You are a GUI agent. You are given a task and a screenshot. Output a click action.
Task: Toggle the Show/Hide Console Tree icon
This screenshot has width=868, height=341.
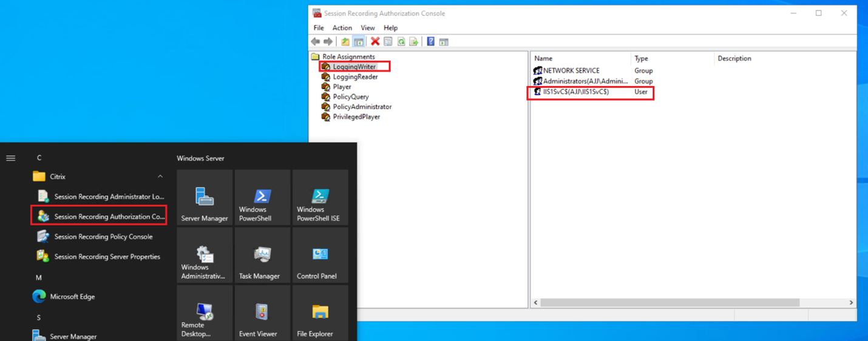coord(359,42)
